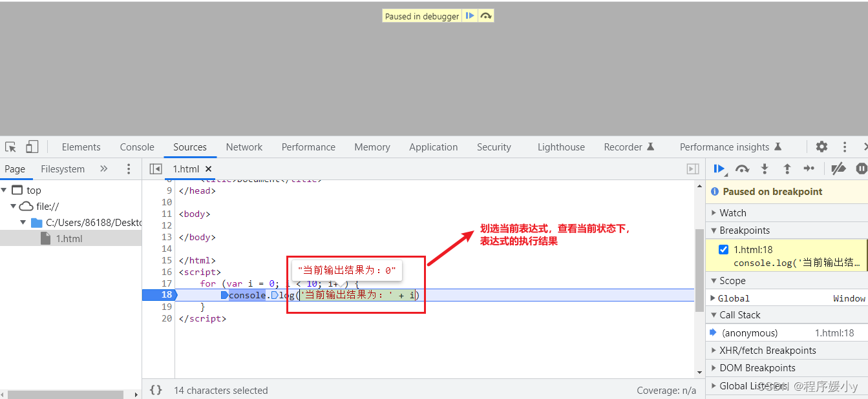Open the Security tab
Image resolution: width=868 pixels, height=399 pixels.
pyautogui.click(x=494, y=147)
